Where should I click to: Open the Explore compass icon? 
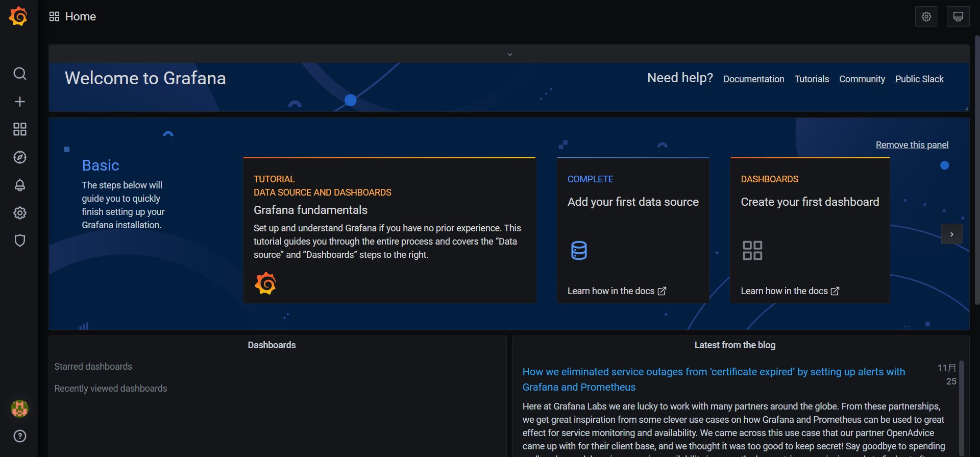[x=19, y=157]
